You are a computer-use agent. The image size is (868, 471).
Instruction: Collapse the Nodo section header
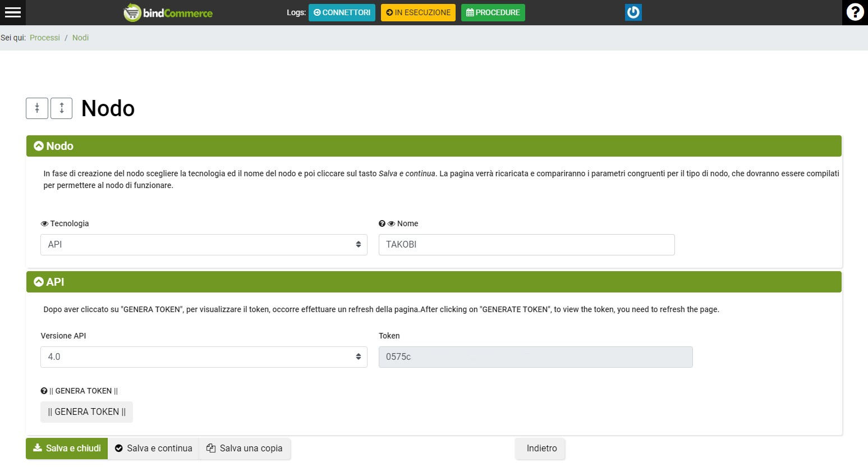[x=39, y=146]
